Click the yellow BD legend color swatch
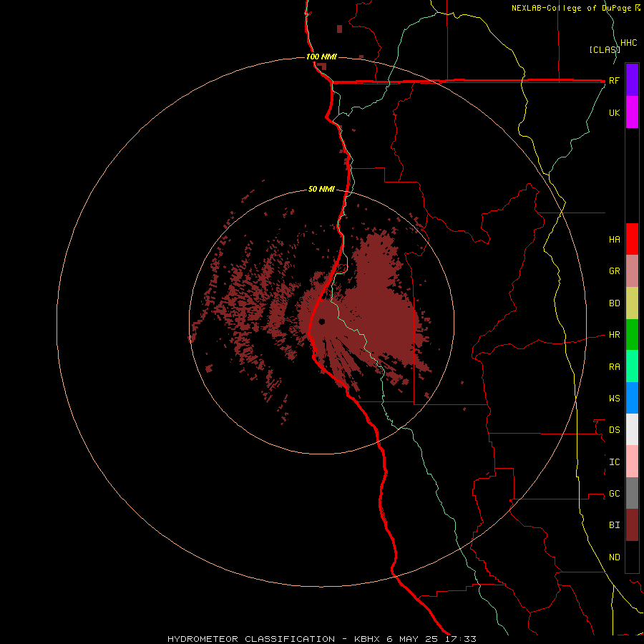This screenshot has width=644, height=644. pyautogui.click(x=632, y=303)
